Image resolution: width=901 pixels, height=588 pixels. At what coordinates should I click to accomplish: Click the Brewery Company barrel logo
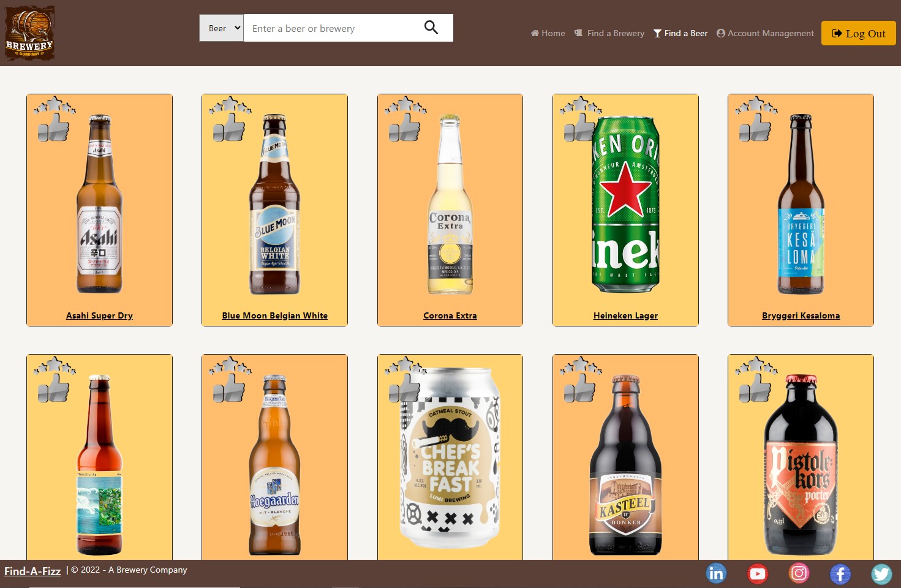pos(29,33)
